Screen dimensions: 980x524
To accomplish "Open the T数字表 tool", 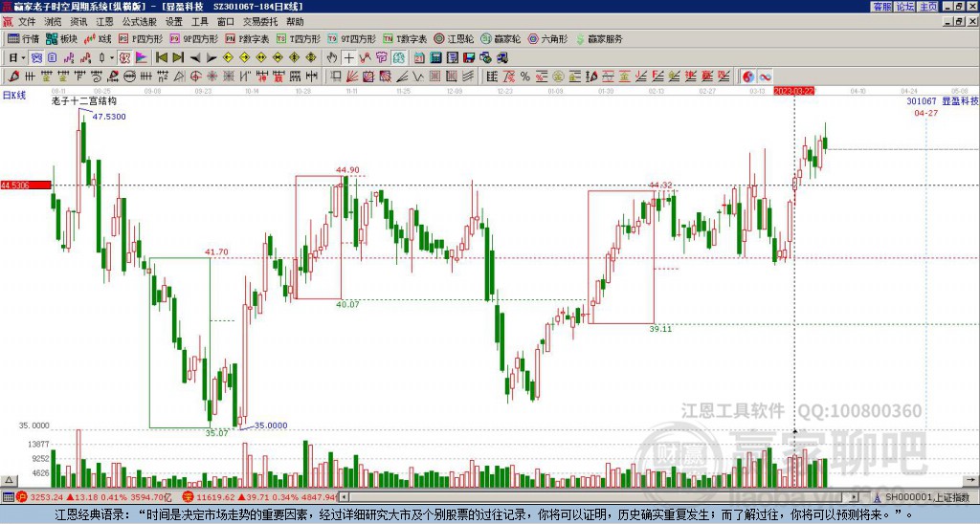I will [x=405, y=38].
